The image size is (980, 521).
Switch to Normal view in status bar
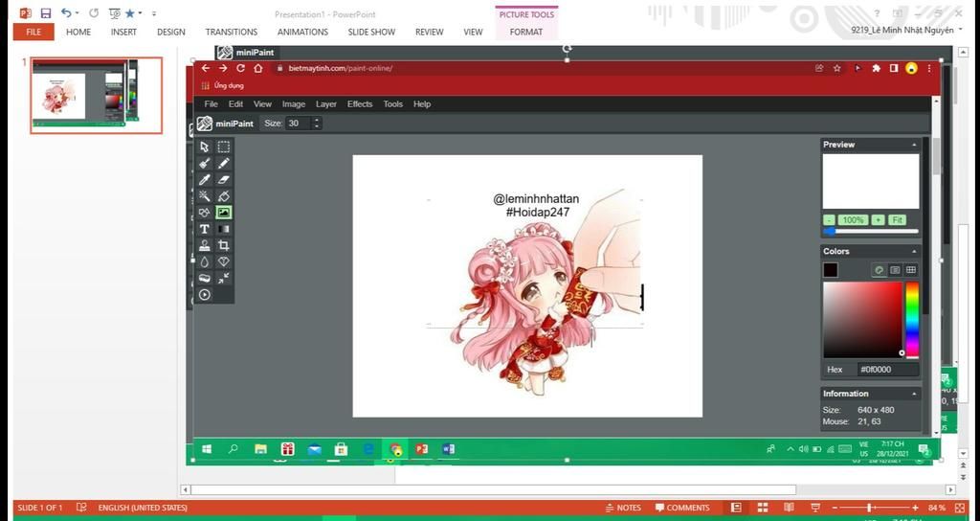coord(736,508)
